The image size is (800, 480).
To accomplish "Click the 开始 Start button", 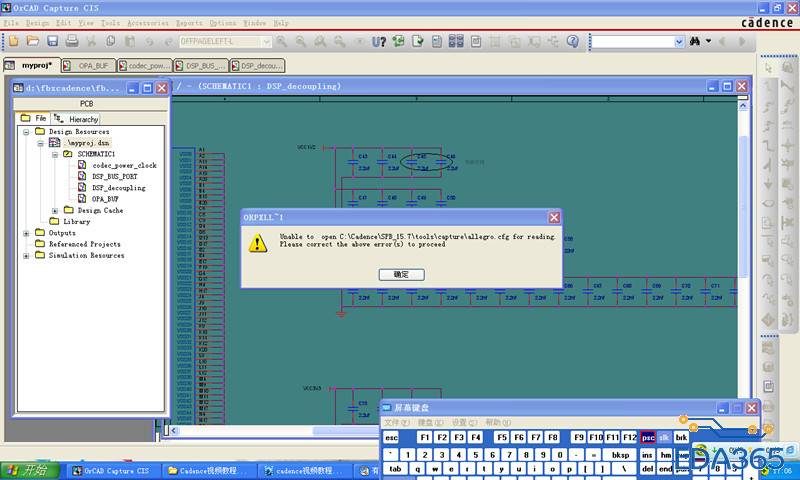I will (x=30, y=470).
